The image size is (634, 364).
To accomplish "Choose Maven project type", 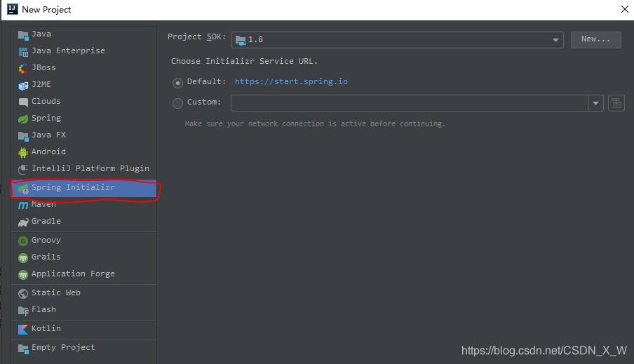I will tap(83, 205).
